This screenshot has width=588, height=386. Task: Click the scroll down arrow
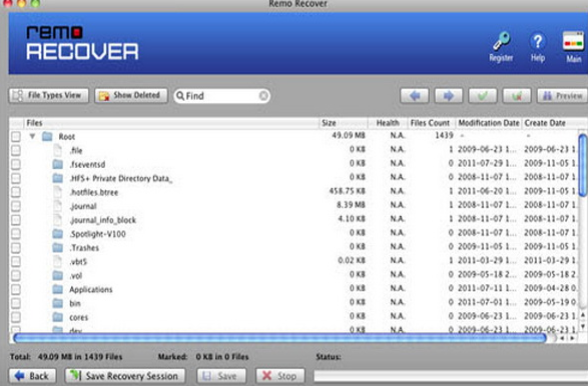[582, 326]
